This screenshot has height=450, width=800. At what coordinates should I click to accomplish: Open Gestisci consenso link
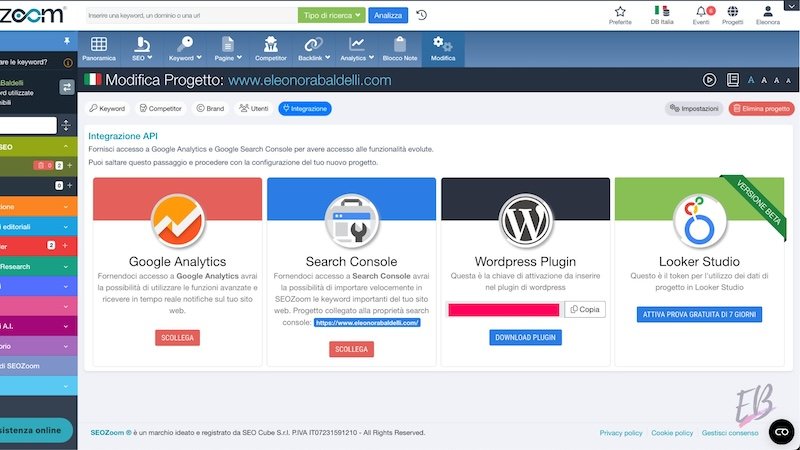point(730,433)
